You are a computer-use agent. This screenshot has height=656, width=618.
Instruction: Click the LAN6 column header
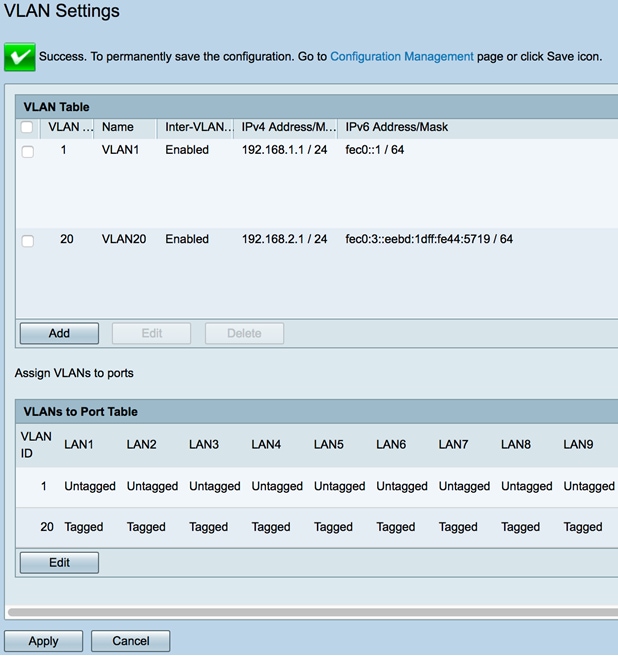391,444
